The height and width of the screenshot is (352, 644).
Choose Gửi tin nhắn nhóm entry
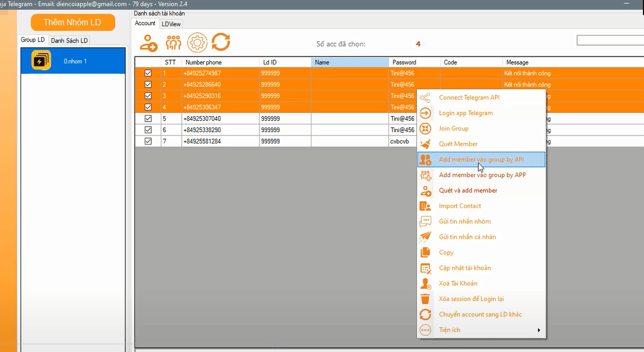tap(482, 221)
